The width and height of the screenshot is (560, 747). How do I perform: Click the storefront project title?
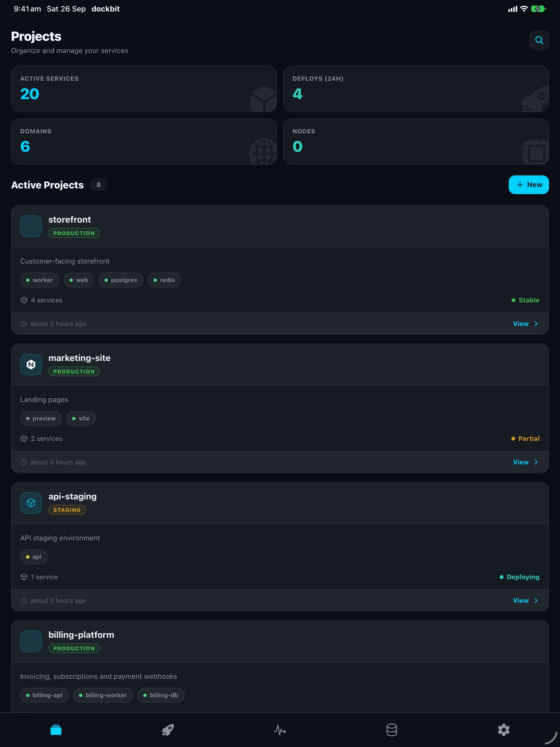pyautogui.click(x=69, y=220)
